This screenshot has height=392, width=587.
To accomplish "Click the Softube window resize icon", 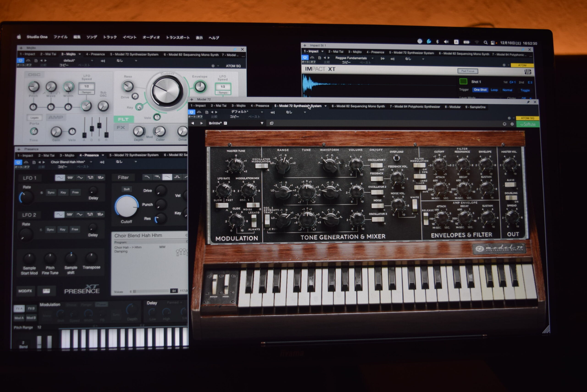I will click(271, 123).
